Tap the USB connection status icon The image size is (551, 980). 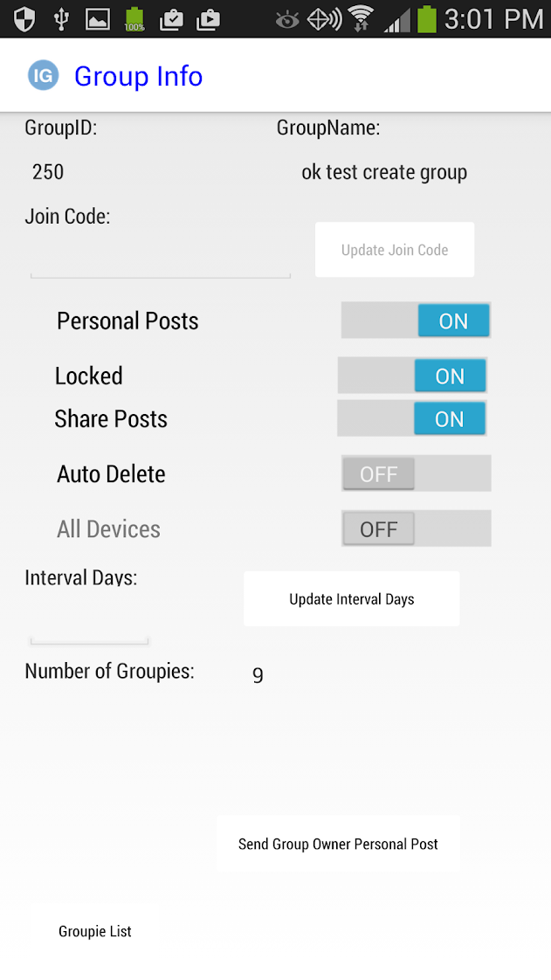60,18
